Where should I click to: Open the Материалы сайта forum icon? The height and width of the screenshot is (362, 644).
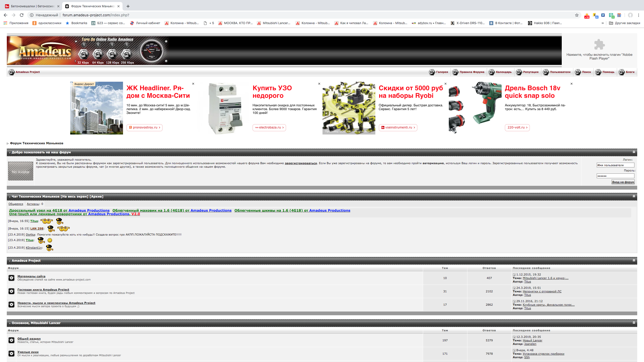coord(12,278)
